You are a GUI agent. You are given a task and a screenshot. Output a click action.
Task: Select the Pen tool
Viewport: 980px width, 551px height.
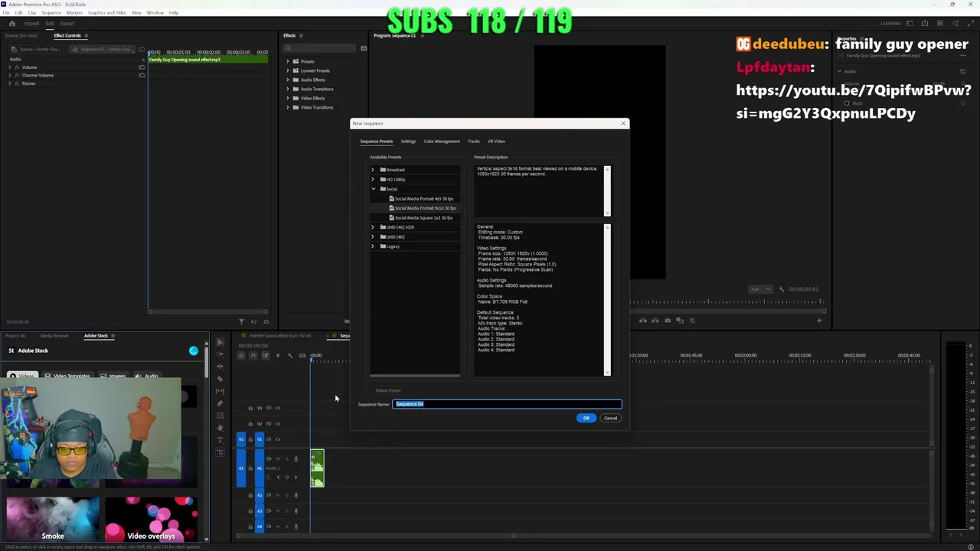click(220, 403)
